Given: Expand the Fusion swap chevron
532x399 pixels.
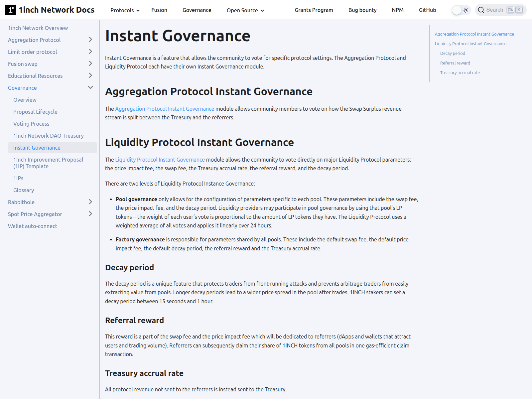Looking at the screenshot, I should (x=90, y=64).
